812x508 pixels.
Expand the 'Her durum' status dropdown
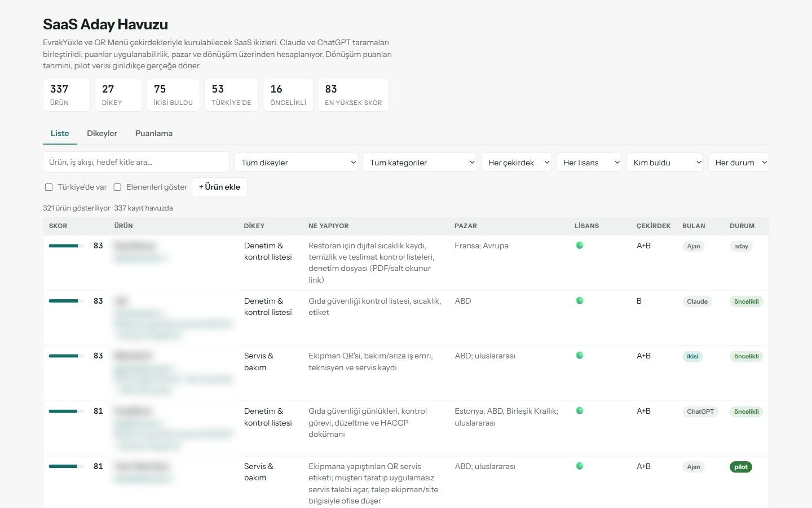(739, 163)
